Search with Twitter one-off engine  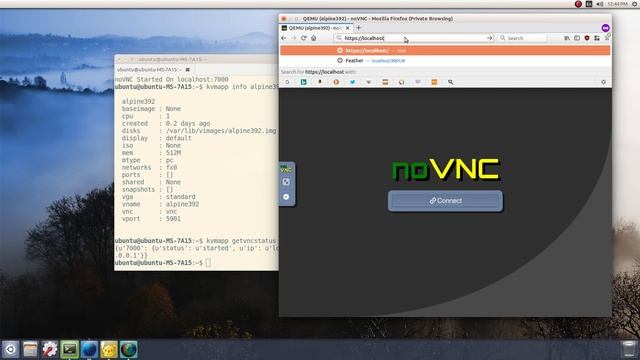352,82
